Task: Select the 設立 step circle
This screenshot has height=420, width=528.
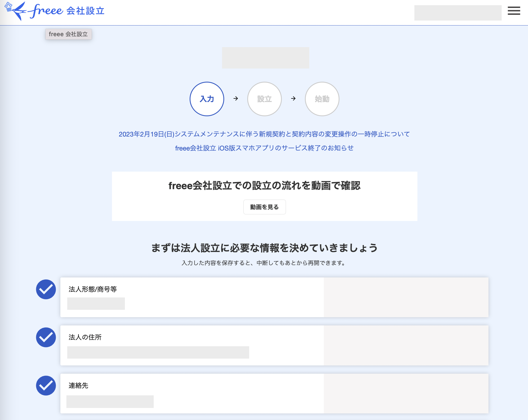Action: 265,99
